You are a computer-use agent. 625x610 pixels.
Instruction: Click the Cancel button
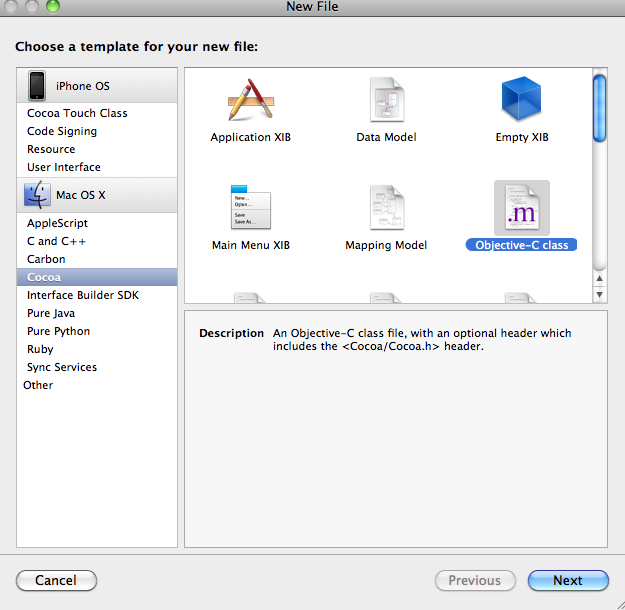(56, 580)
